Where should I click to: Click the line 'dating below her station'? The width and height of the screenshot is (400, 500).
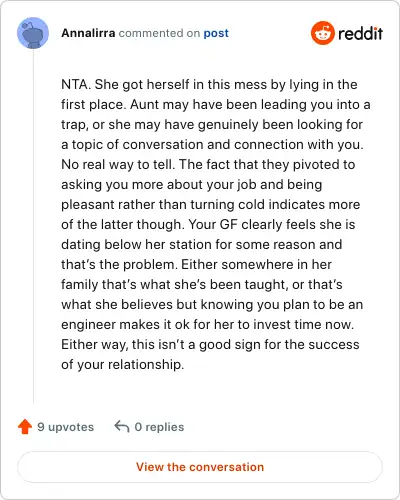coord(202,244)
